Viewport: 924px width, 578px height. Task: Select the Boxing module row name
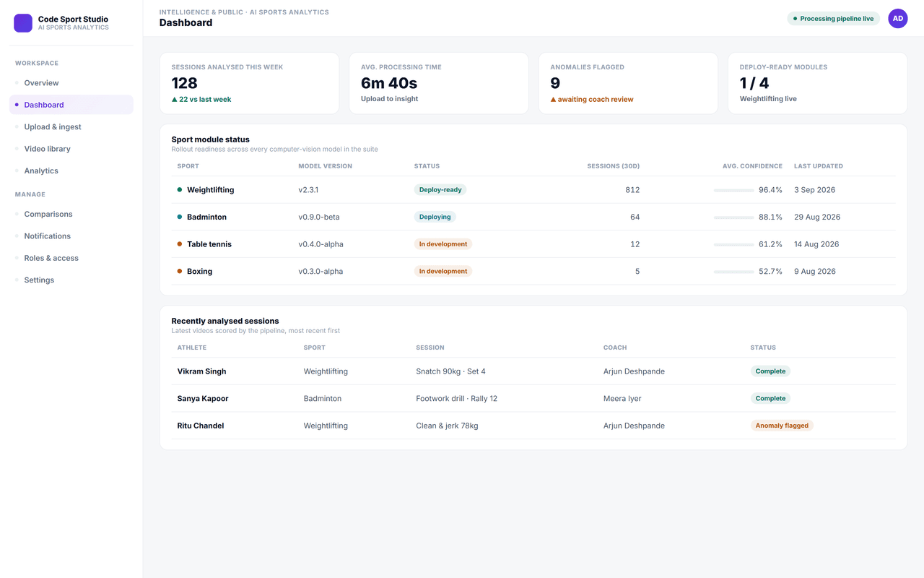tap(199, 272)
